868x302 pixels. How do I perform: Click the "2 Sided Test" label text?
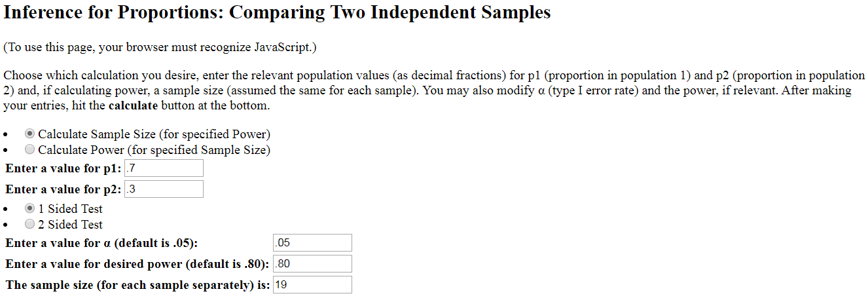pos(75,225)
